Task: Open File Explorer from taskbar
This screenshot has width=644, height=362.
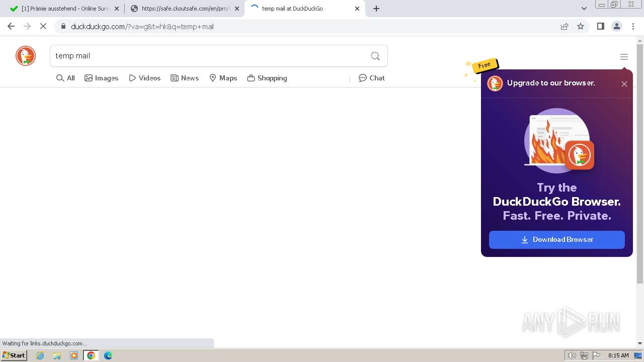Action: [57, 355]
